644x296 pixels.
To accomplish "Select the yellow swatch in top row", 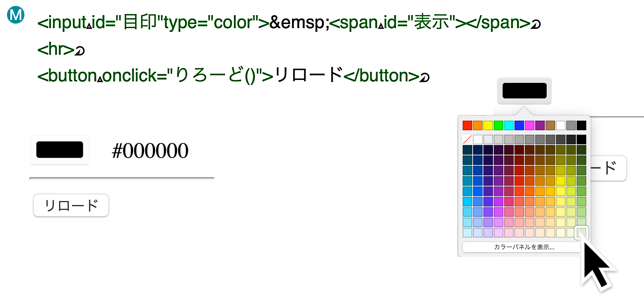I will click(488, 125).
